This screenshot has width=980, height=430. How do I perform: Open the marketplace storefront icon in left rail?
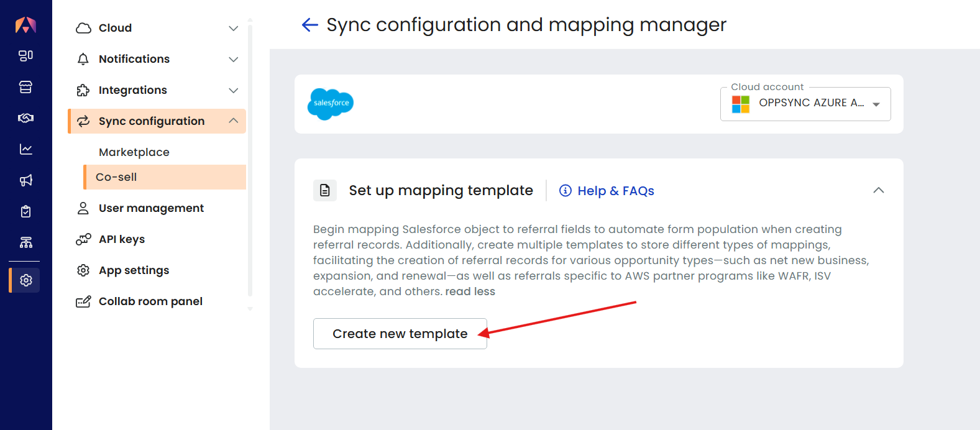25,87
